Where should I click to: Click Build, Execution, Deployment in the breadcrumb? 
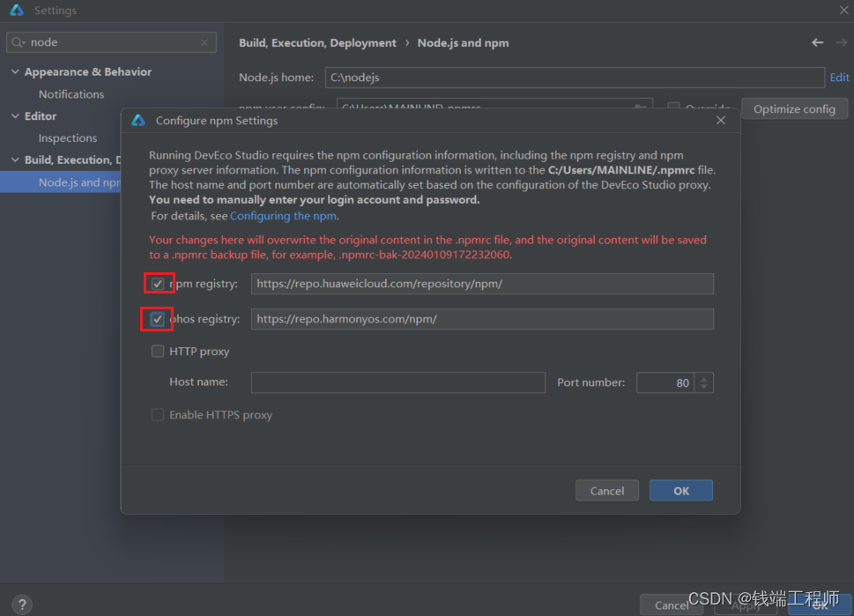pyautogui.click(x=317, y=43)
